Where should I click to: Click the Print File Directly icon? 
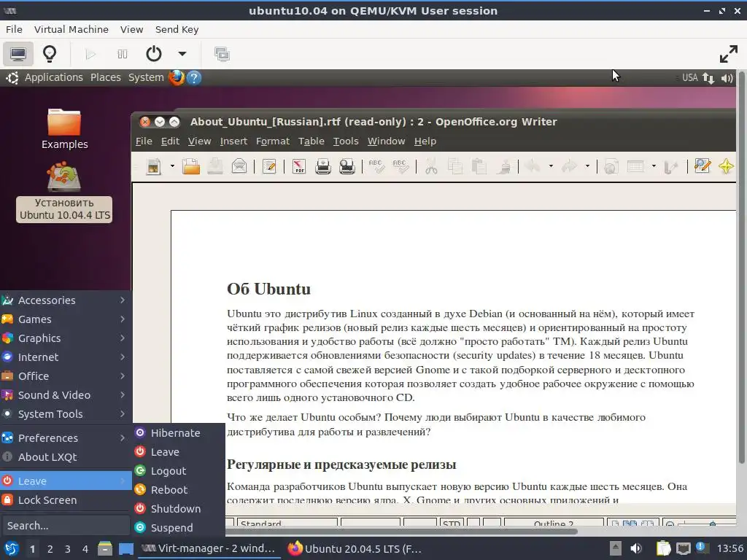[323, 167]
